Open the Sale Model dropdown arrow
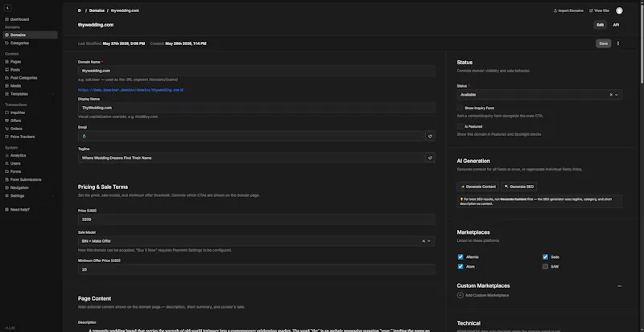 (x=429, y=241)
